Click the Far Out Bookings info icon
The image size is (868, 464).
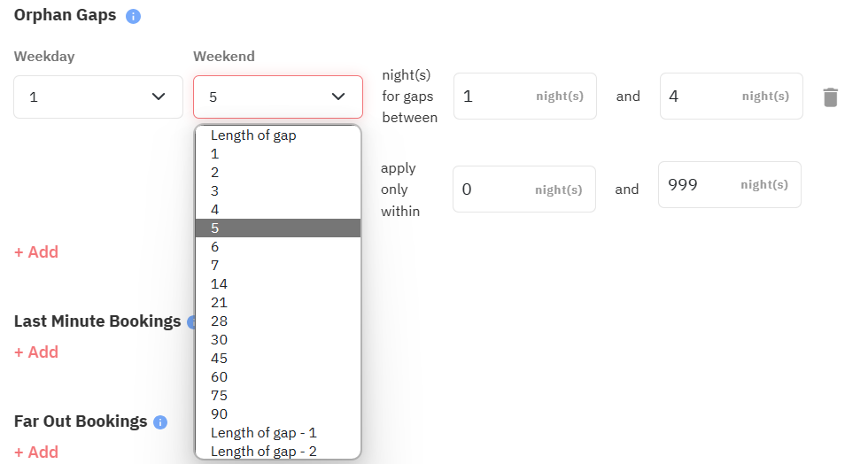point(160,422)
